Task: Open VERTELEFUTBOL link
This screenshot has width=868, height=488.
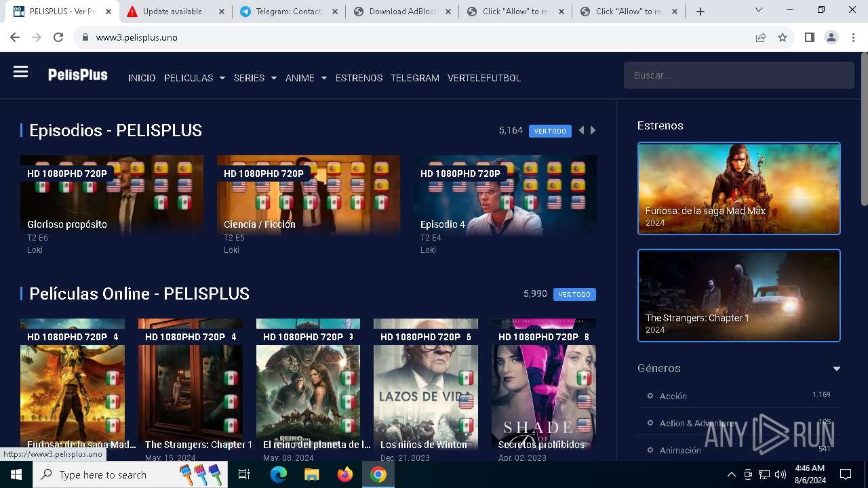Action: coord(484,78)
